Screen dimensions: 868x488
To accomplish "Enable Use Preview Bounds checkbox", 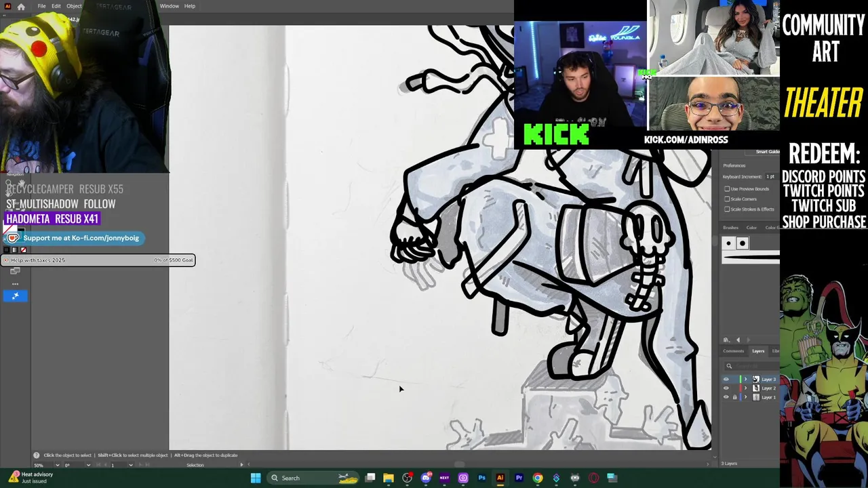I will pos(727,189).
